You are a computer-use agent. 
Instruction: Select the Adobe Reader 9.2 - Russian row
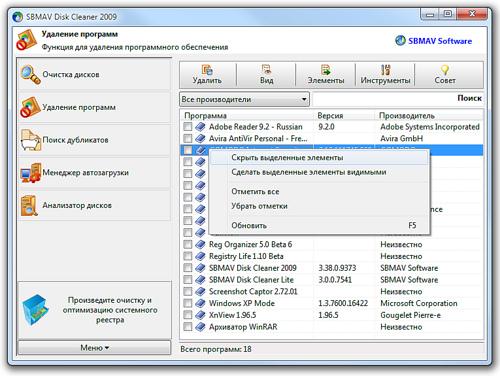[332, 127]
